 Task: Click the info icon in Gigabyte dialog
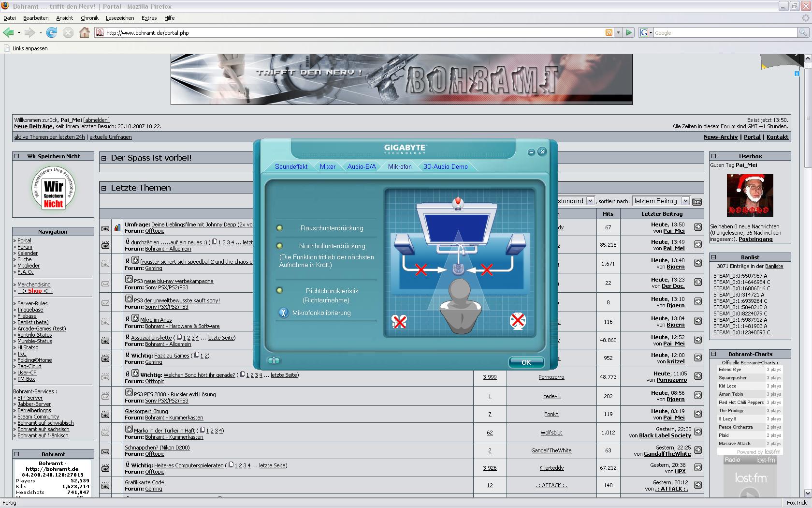click(274, 360)
